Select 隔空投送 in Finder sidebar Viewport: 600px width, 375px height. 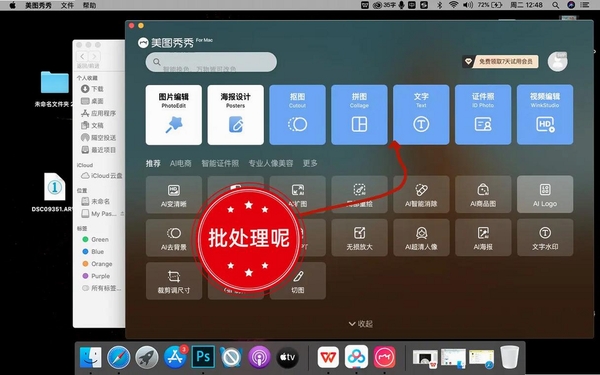pyautogui.click(x=99, y=138)
